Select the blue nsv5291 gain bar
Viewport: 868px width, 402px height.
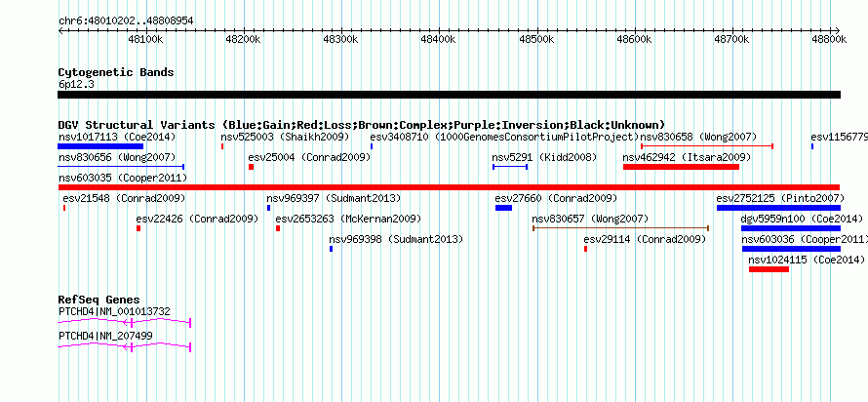(510, 167)
